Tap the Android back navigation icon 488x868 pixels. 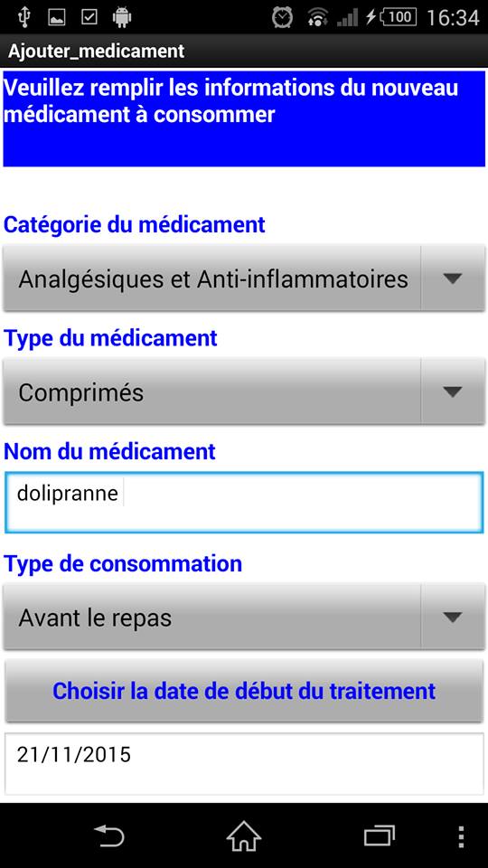coord(109,836)
